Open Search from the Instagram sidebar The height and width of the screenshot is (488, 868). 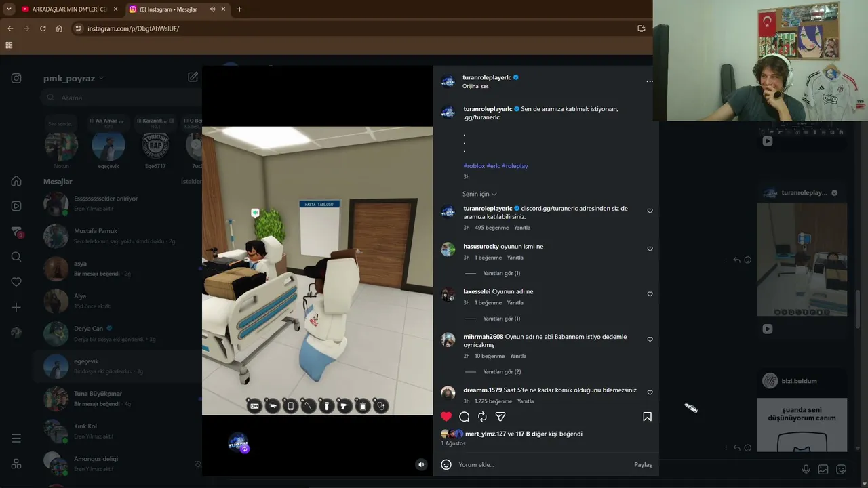coord(16,257)
